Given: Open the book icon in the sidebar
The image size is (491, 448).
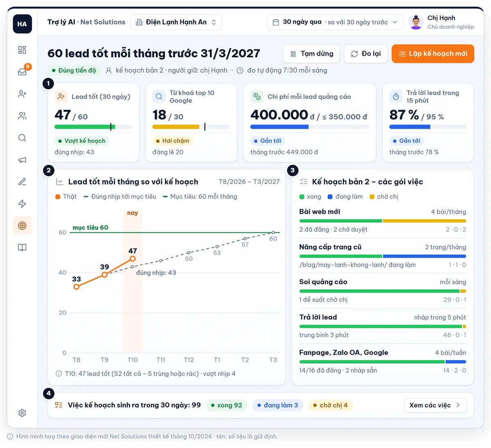Looking at the screenshot, I should (x=22, y=248).
